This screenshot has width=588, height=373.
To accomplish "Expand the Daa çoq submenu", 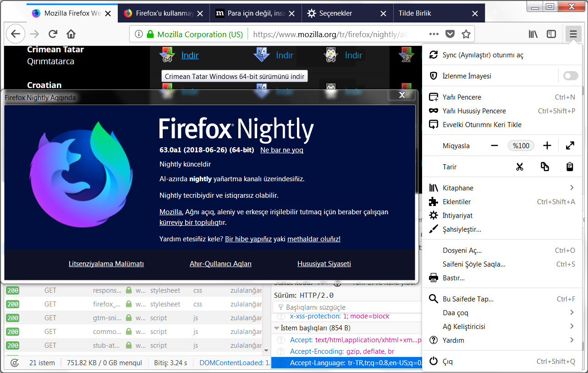I will [572, 312].
